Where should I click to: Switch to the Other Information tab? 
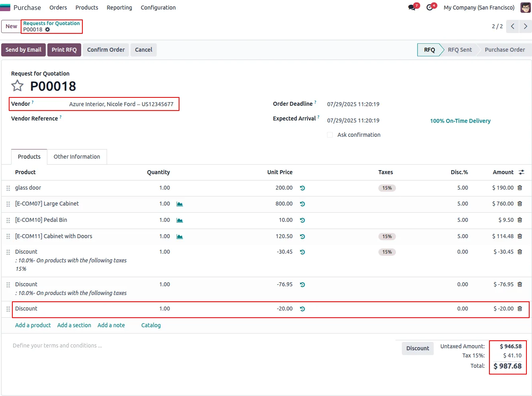coord(77,157)
